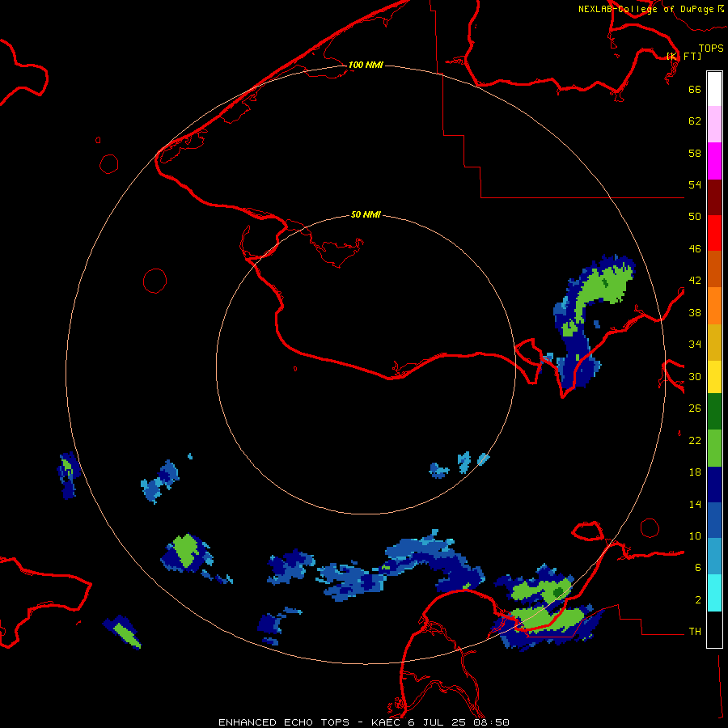The image size is (728, 728).
Task: Click the dark red swatch between 54 and 50
Action: click(714, 197)
